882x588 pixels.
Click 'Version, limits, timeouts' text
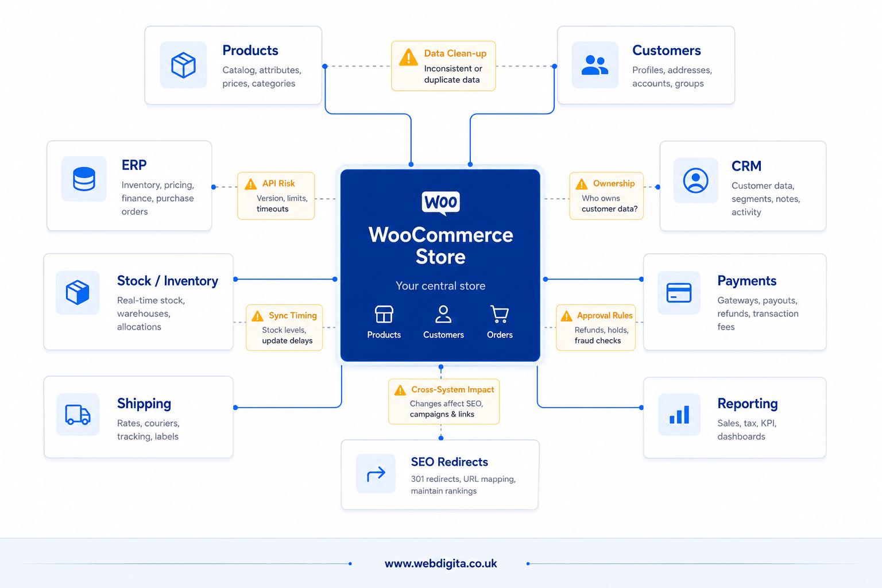[x=282, y=203]
